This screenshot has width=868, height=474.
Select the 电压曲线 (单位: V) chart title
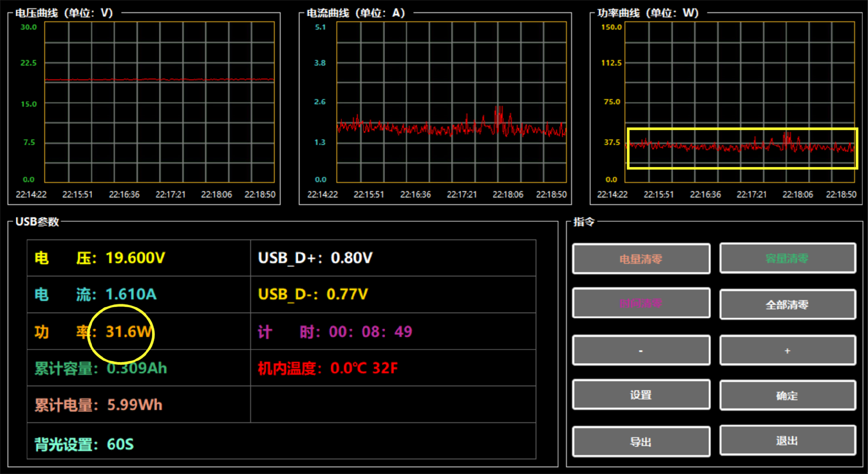pyautogui.click(x=64, y=13)
